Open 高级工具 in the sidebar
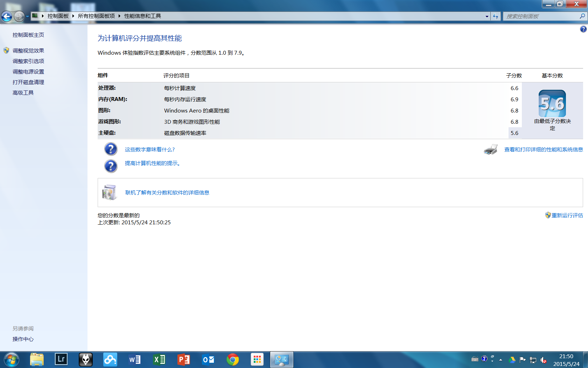 (x=23, y=93)
